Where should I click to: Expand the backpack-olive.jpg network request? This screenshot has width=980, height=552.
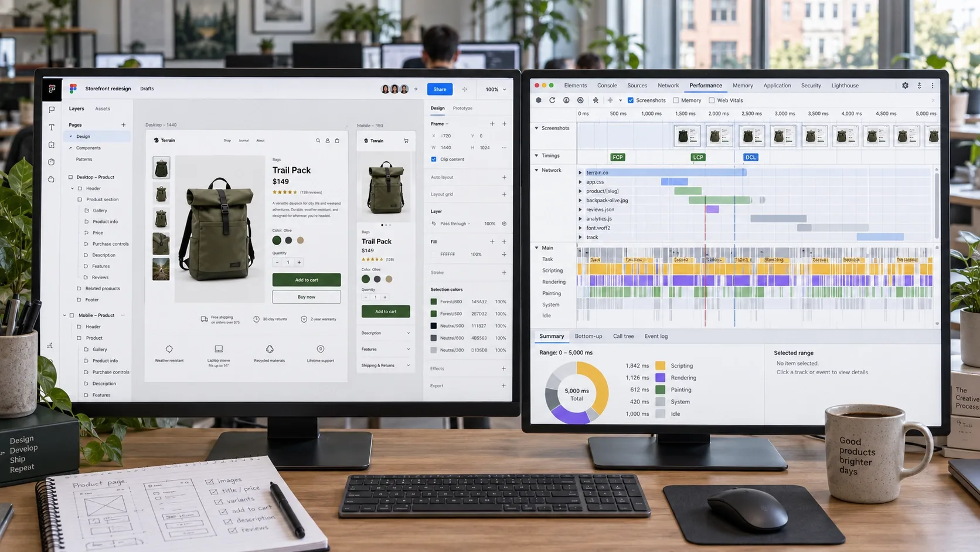[580, 201]
